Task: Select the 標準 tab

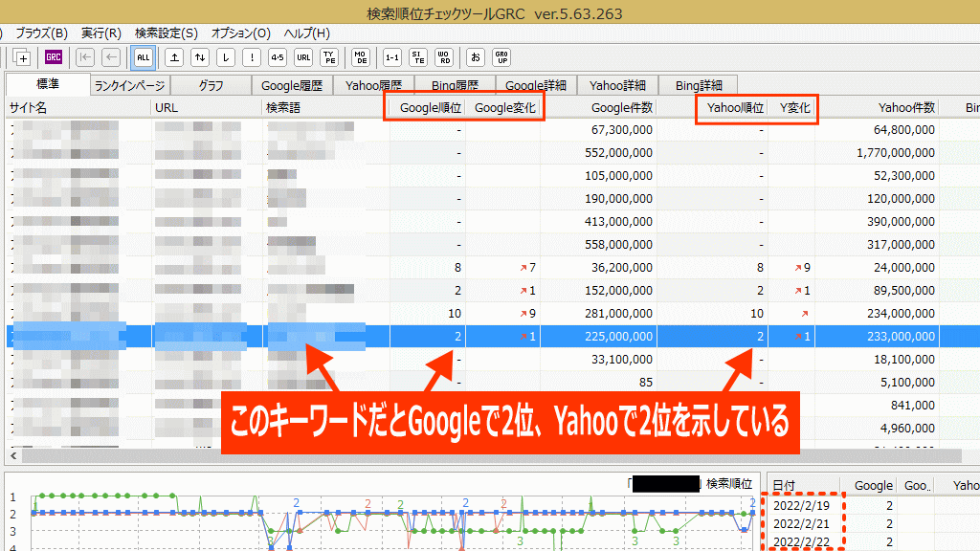Action: pyautogui.click(x=48, y=84)
